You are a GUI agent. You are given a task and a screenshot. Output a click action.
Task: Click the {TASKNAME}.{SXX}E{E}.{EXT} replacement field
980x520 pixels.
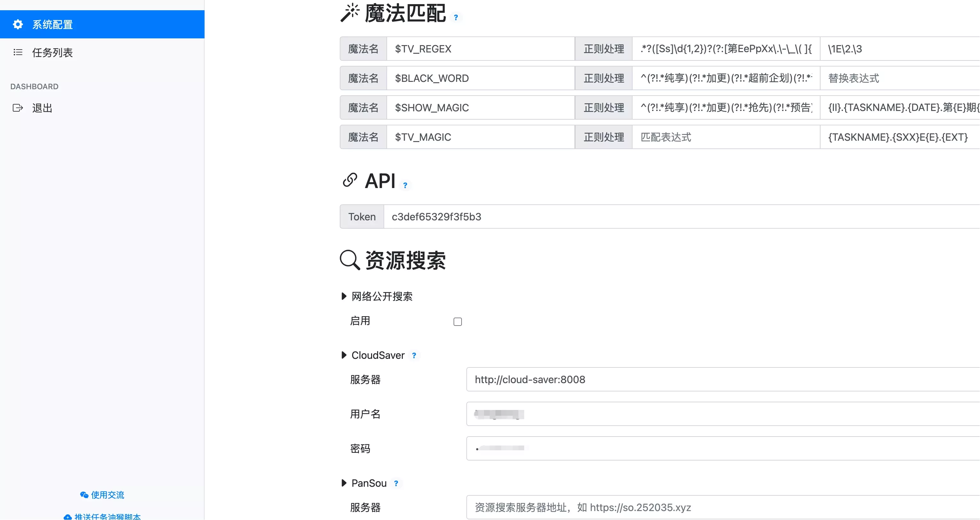click(x=900, y=137)
